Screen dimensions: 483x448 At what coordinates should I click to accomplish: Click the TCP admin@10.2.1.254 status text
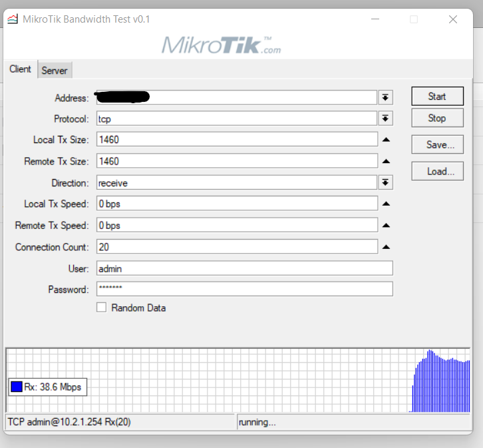(69, 422)
